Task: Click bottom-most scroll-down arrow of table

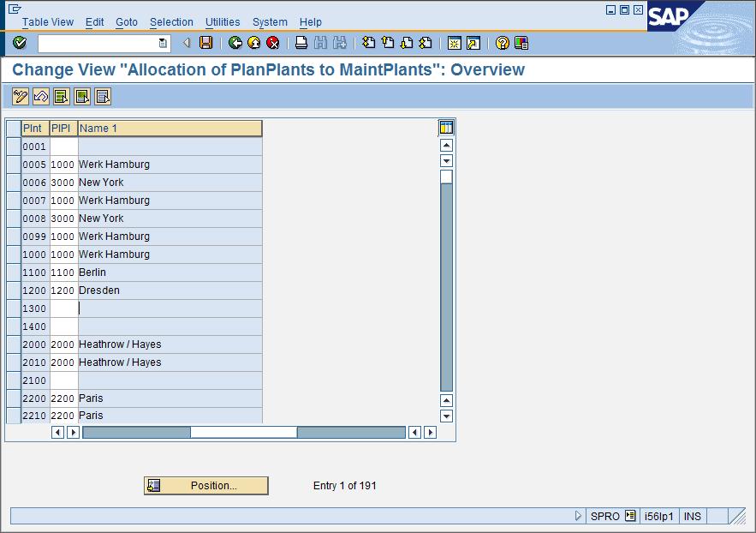Action: [446, 416]
